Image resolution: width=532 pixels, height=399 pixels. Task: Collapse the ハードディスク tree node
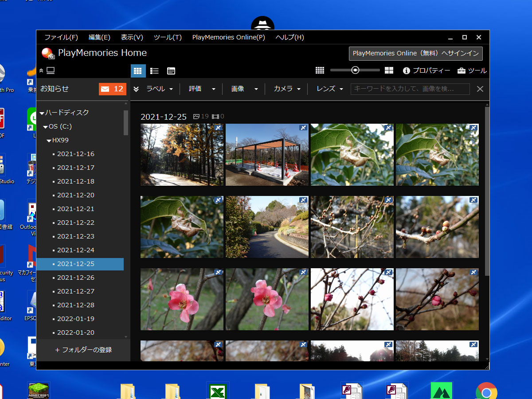pyautogui.click(x=42, y=113)
